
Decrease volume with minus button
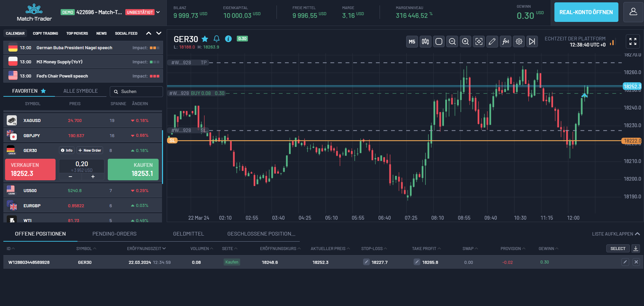70,177
